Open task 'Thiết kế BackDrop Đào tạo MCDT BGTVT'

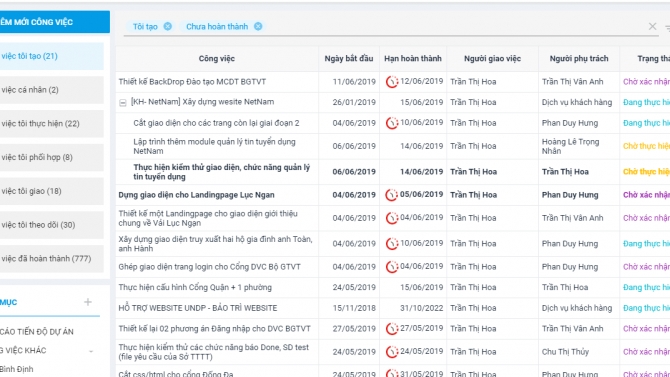coord(192,82)
